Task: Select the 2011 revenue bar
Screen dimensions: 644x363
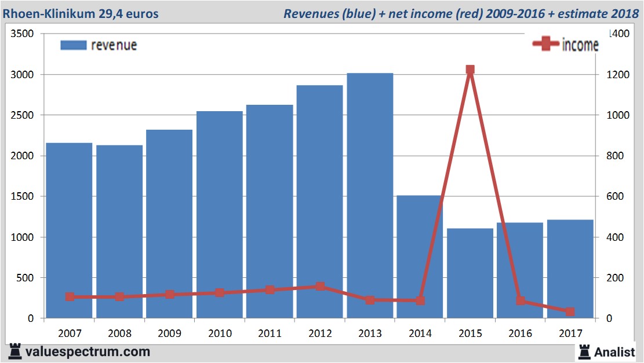Action: click(270, 212)
